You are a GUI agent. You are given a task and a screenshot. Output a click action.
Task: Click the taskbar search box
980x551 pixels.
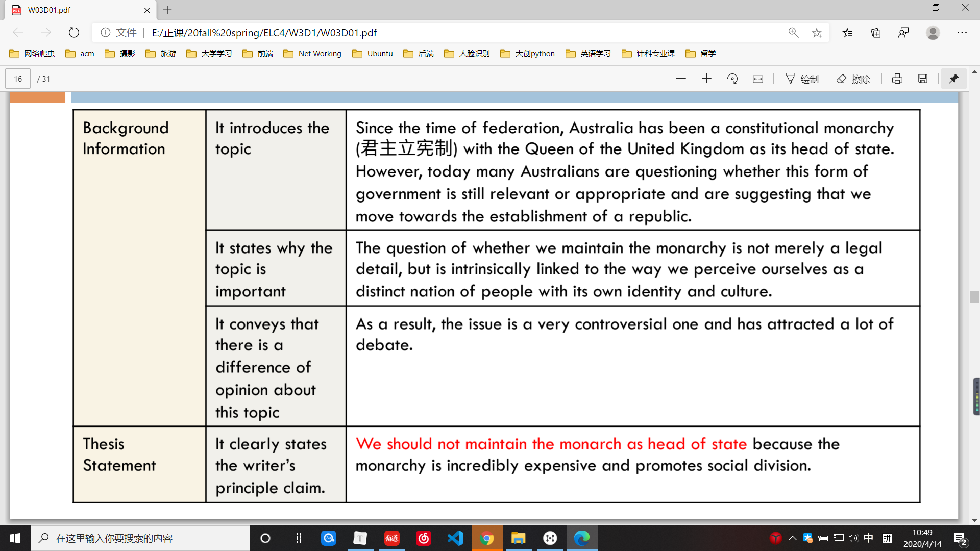pyautogui.click(x=140, y=538)
